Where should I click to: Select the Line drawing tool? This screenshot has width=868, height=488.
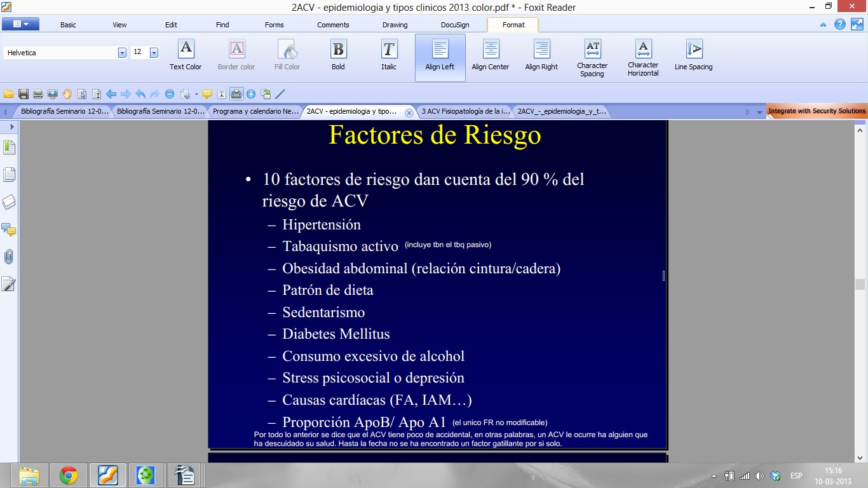click(280, 94)
